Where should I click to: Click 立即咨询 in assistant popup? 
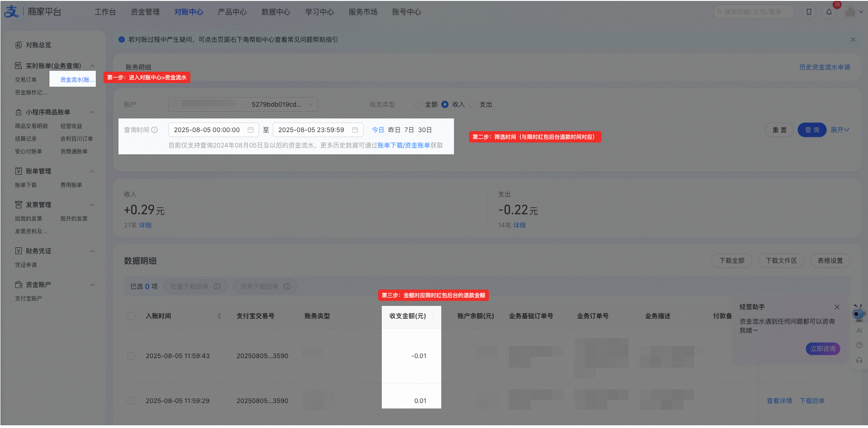823,349
